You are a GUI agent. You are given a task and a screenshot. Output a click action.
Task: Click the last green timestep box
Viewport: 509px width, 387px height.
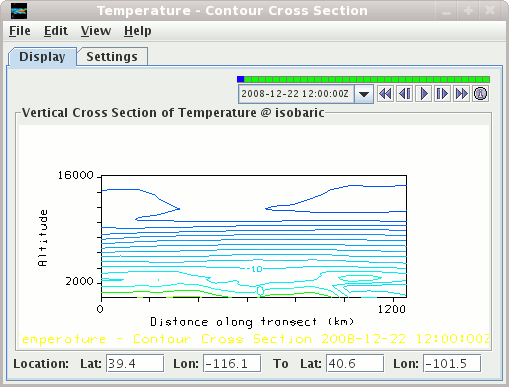pos(486,79)
